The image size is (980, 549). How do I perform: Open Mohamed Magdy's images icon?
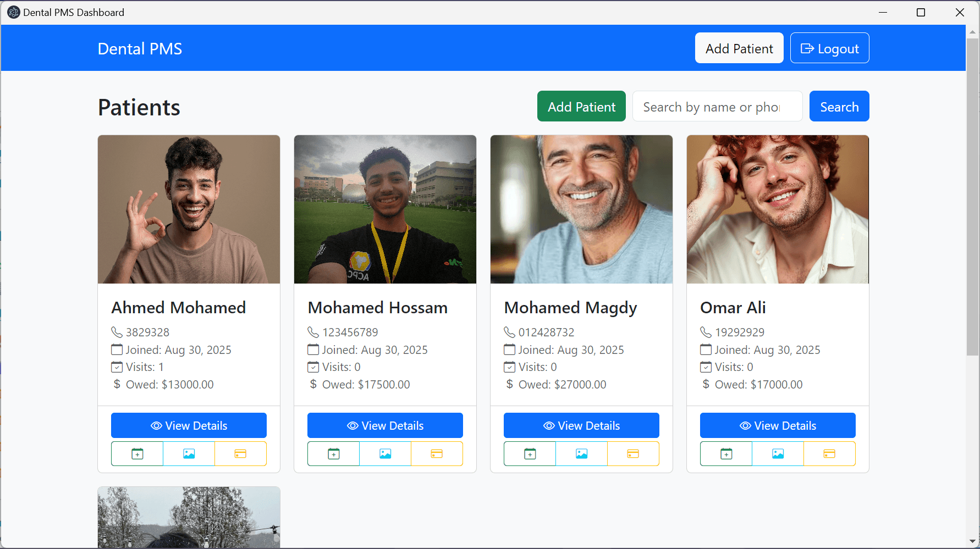[x=582, y=454]
